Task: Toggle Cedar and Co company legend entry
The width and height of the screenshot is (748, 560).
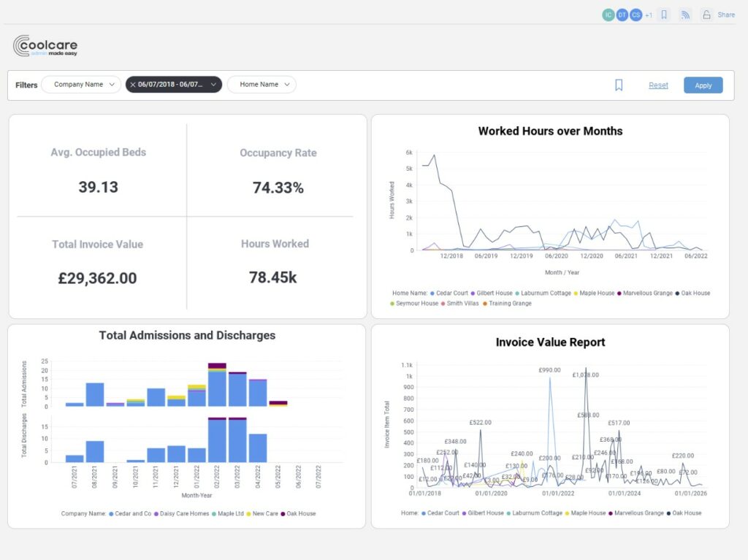Action: click(130, 514)
